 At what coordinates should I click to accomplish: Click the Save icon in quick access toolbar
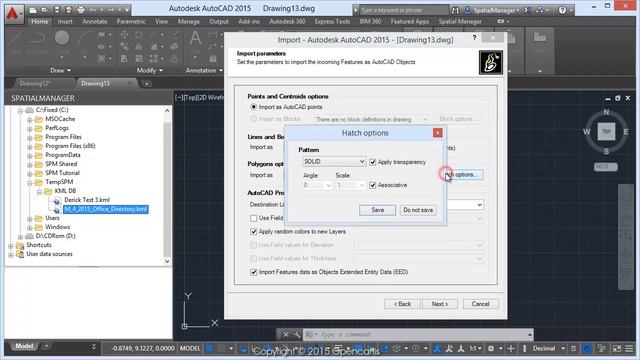coord(57,9)
